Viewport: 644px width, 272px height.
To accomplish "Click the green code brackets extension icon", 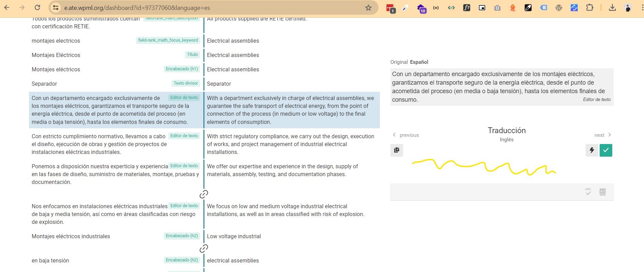I will [451, 8].
